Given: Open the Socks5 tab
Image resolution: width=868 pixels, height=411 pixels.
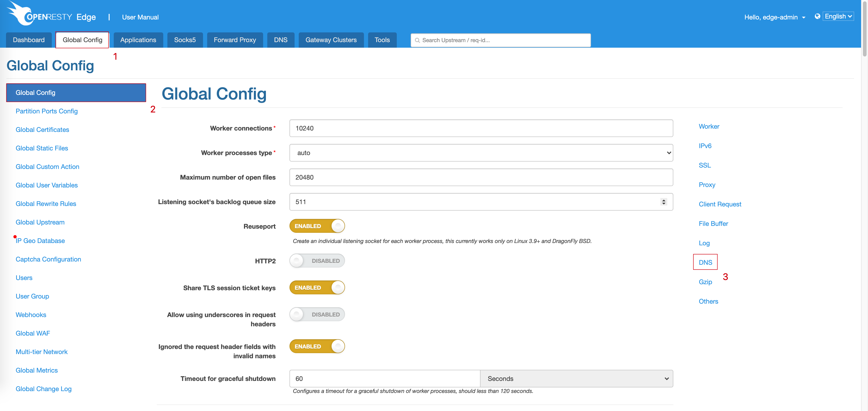Looking at the screenshot, I should coord(185,40).
